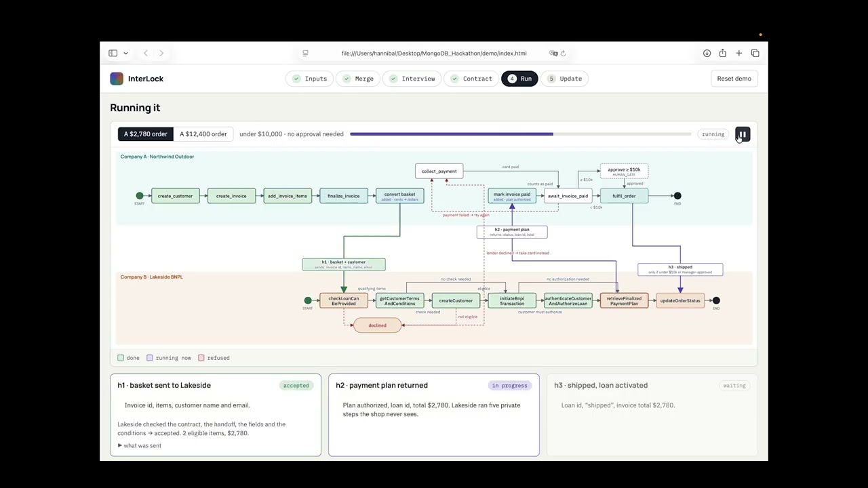This screenshot has height=488, width=868.
Task: Pause the running simulation
Action: 743,134
